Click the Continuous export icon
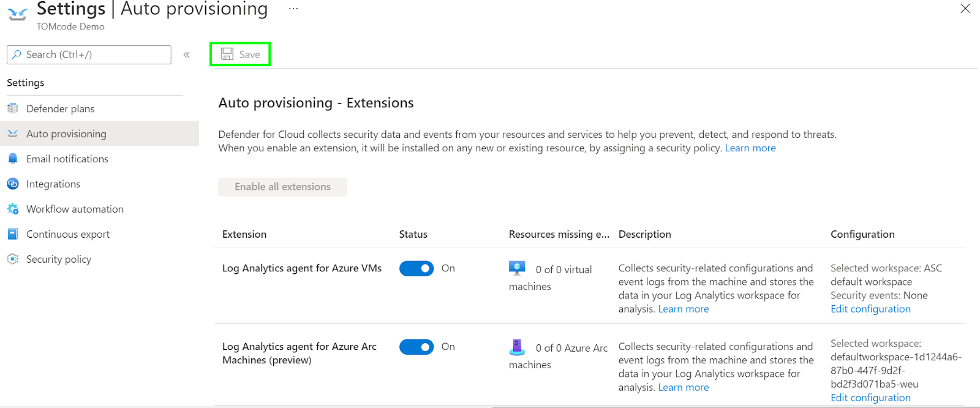The image size is (980, 408). point(13,234)
